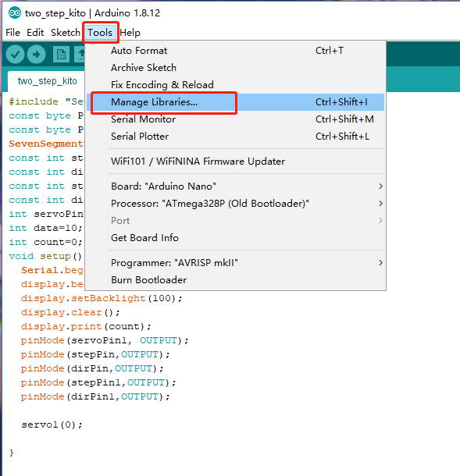Launch the Serial Plotter
The image size is (460, 476).
[x=236, y=137]
